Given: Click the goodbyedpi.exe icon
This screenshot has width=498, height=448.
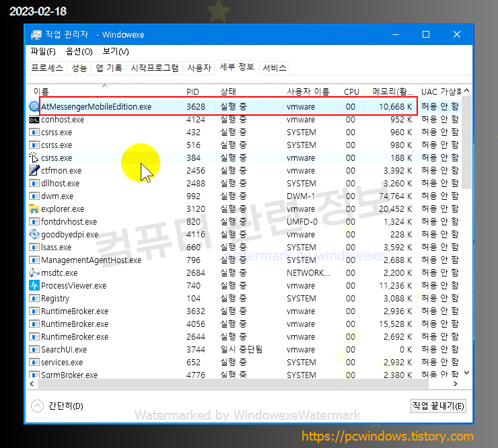Looking at the screenshot, I should click(x=34, y=234).
